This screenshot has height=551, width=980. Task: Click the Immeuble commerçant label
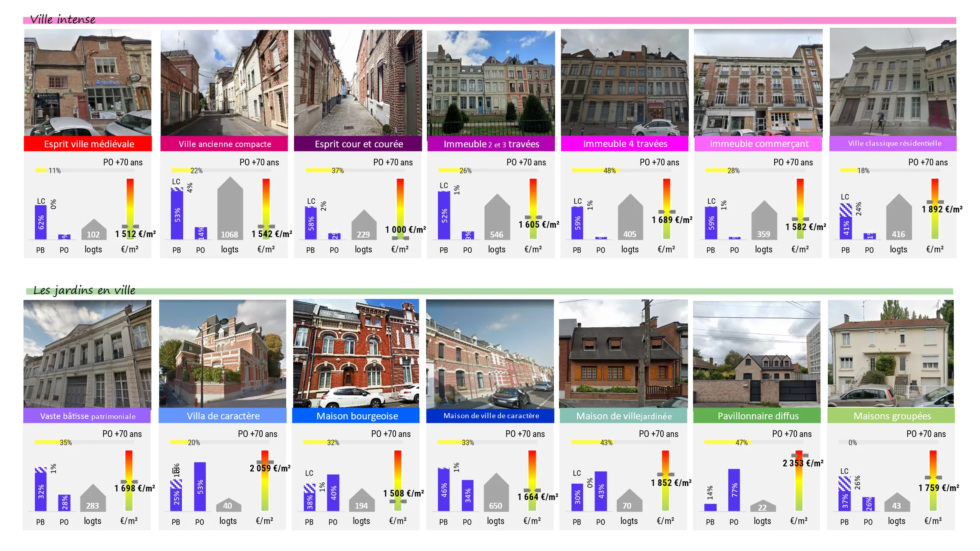pos(758,144)
